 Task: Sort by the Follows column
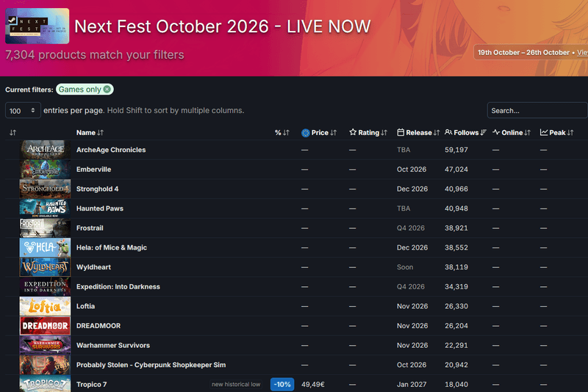click(x=465, y=133)
